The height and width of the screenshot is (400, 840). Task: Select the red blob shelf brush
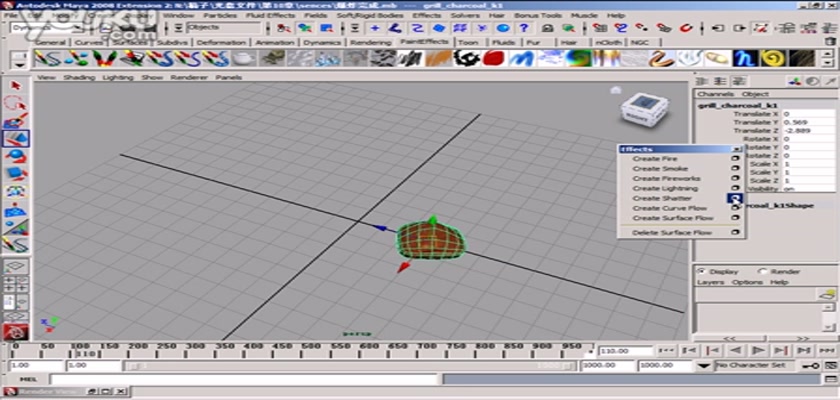[493, 58]
